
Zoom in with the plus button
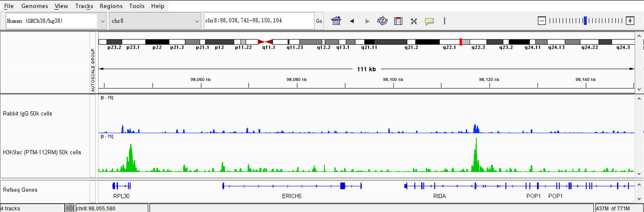coord(630,21)
